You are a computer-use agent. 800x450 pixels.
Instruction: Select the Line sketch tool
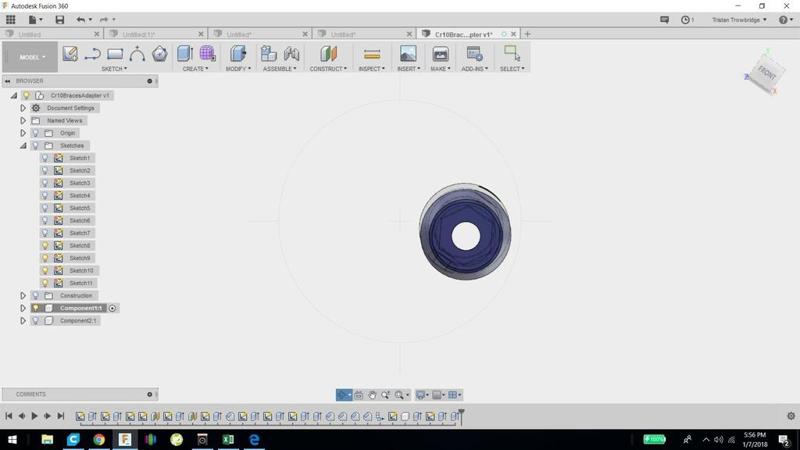92,54
